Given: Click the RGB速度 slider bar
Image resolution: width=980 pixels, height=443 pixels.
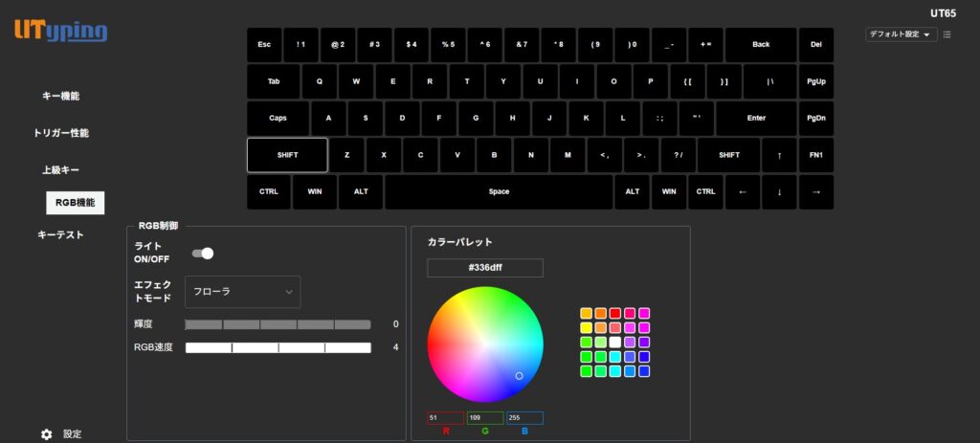Looking at the screenshot, I should click(x=278, y=347).
